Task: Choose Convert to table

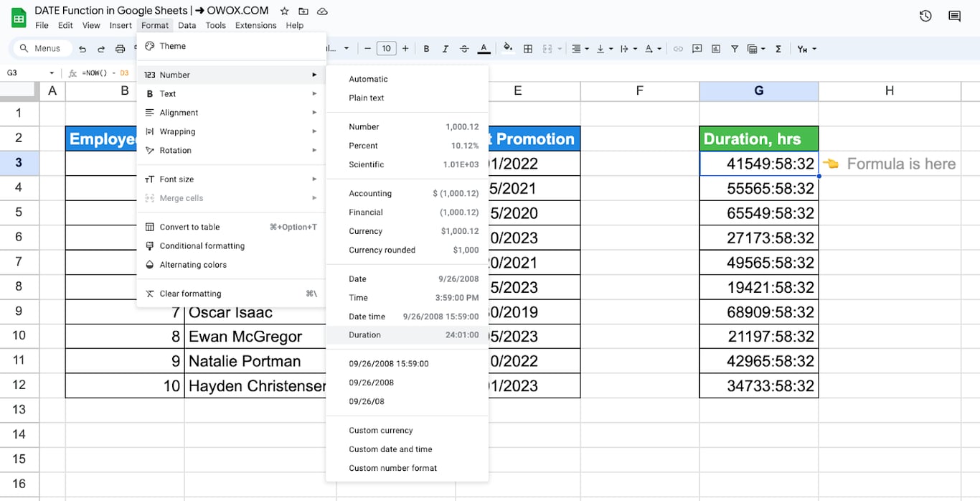Action: (x=231, y=227)
